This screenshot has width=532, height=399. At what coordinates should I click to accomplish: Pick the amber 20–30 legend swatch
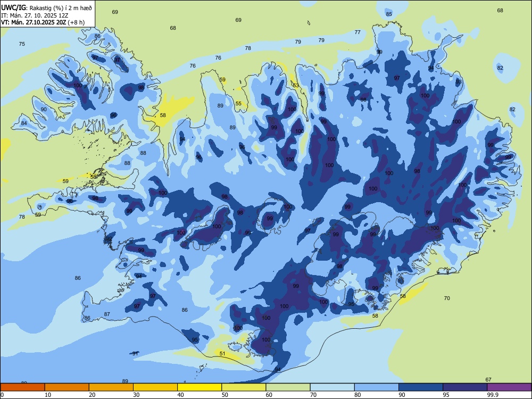pyautogui.click(x=111, y=387)
